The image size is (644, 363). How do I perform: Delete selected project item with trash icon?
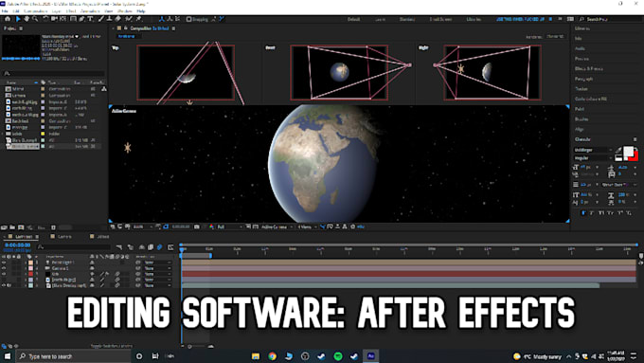point(53,227)
